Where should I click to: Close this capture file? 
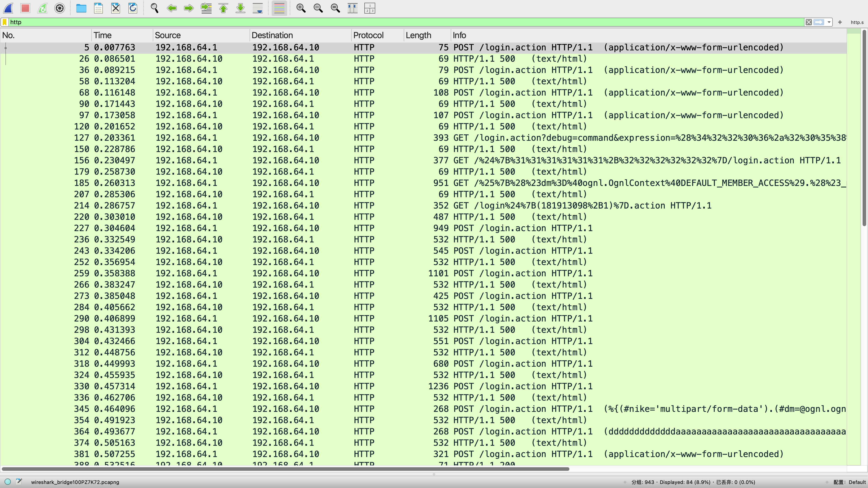point(116,8)
